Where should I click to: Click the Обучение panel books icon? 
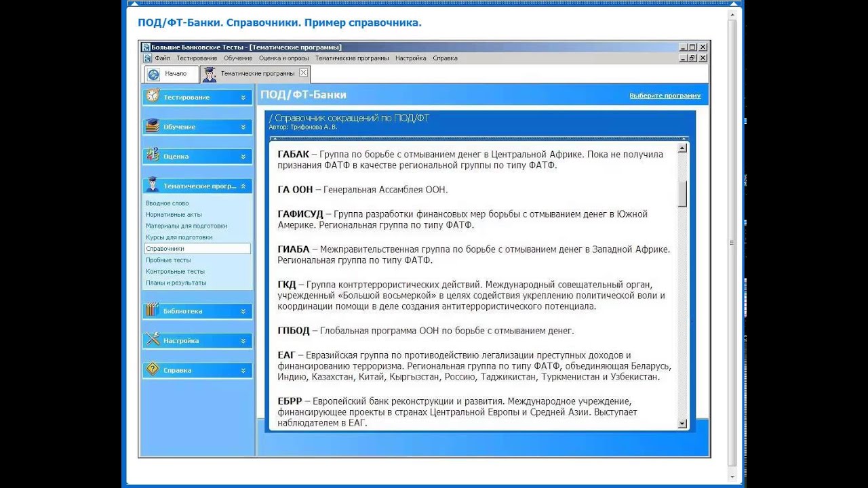coord(153,126)
